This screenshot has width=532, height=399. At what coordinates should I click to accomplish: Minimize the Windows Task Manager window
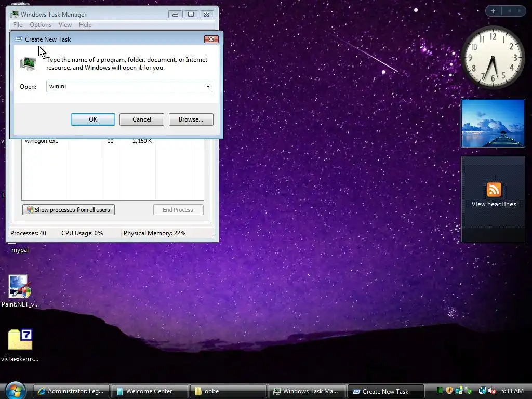tap(175, 14)
